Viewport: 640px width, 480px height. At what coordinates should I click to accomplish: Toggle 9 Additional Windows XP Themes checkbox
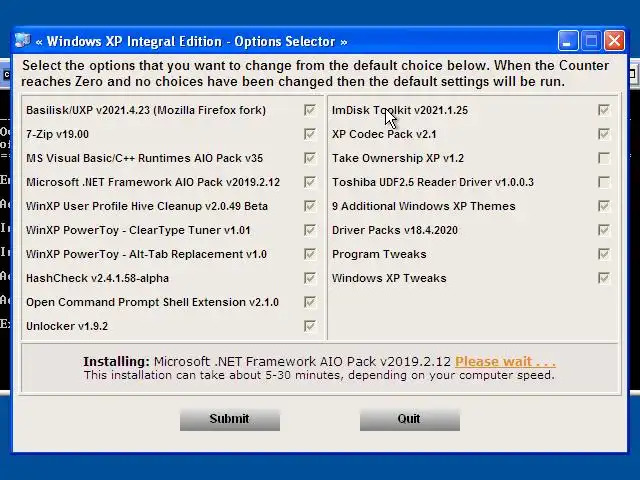[x=604, y=206]
